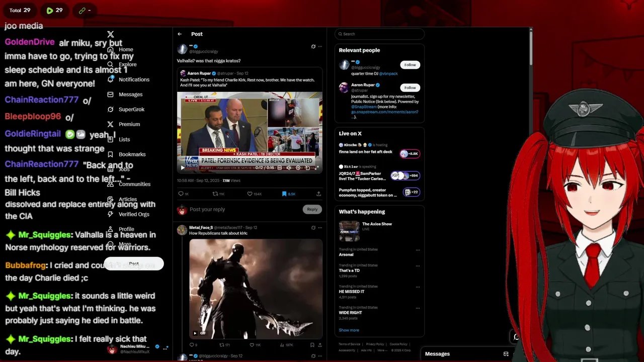Open Messages in the X sidebar
The image size is (644, 362).
125,94
